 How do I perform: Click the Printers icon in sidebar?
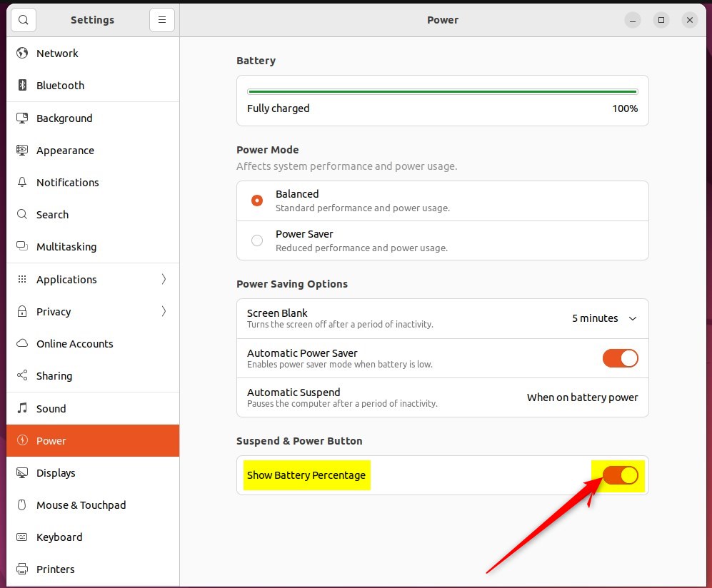(x=22, y=569)
